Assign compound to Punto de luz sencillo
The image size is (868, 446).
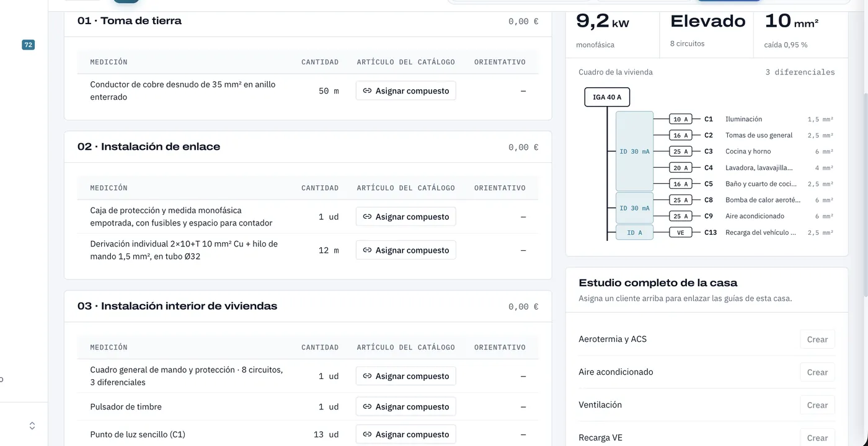406,434
